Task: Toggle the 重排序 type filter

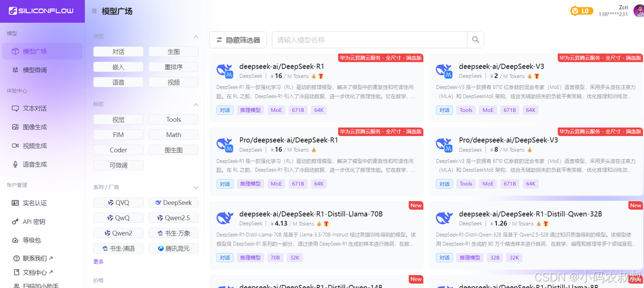Action: (x=174, y=67)
